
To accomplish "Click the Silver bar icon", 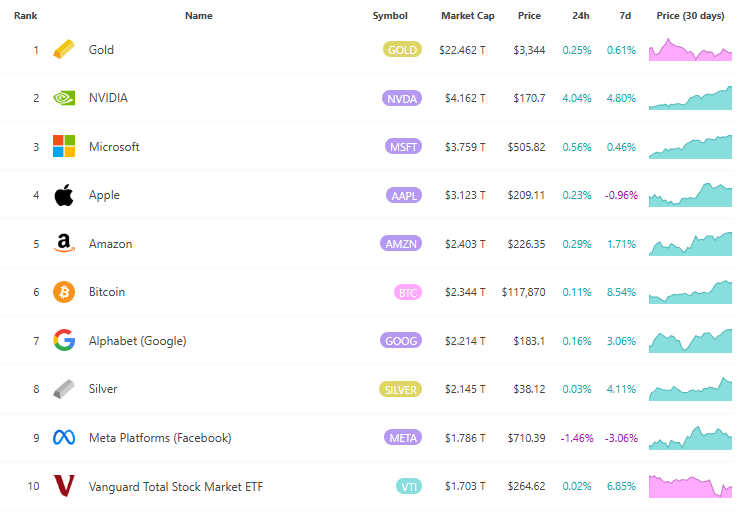I will point(64,389).
